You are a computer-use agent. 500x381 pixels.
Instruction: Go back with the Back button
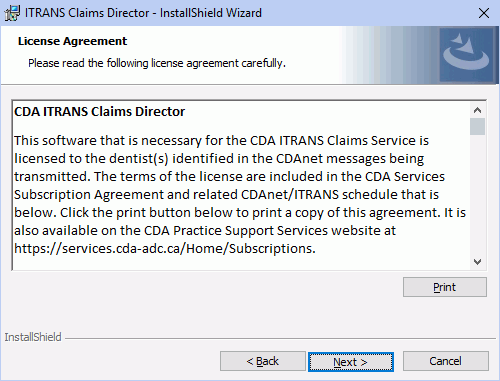tap(263, 361)
